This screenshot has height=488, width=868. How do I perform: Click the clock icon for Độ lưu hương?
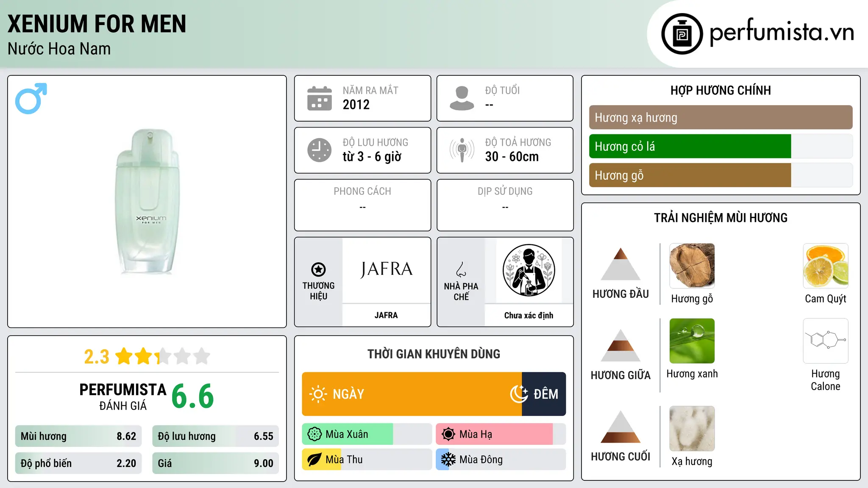point(320,150)
